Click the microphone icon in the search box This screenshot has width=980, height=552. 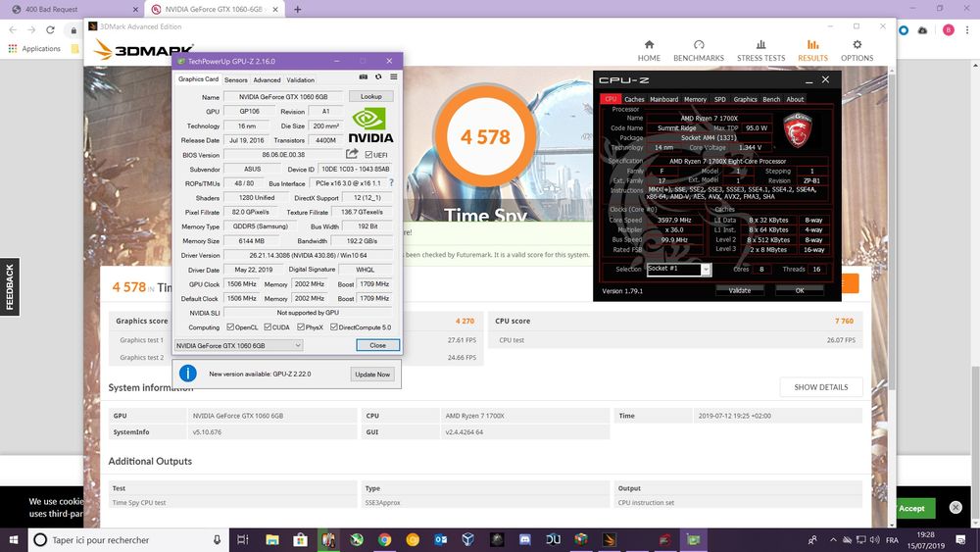(x=217, y=539)
